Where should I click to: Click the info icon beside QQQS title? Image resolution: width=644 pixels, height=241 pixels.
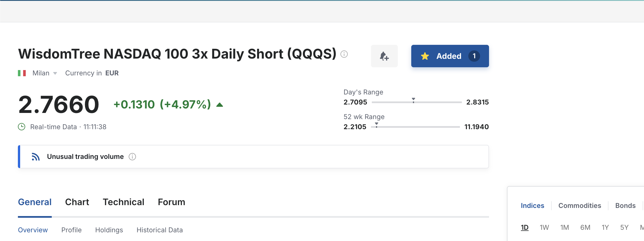coord(344,54)
